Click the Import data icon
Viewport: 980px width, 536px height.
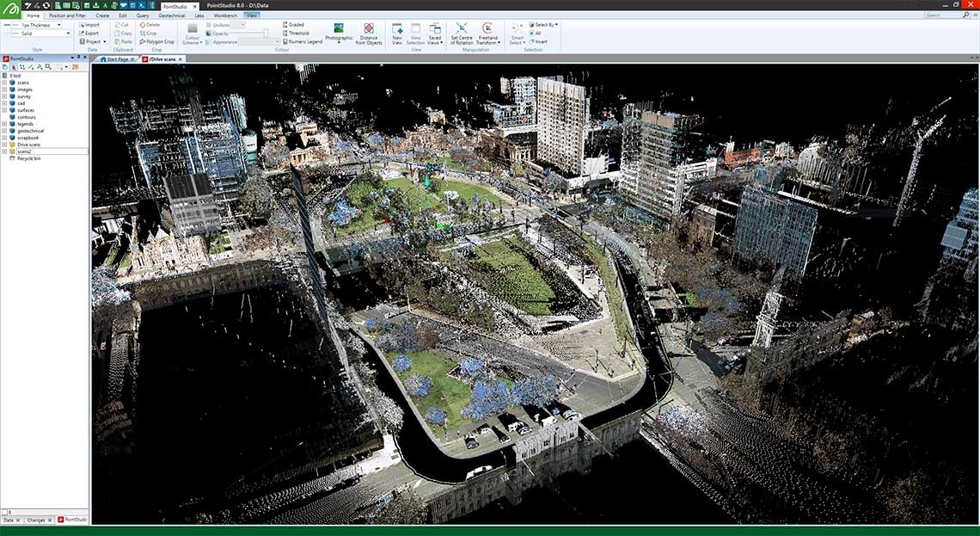pos(88,25)
